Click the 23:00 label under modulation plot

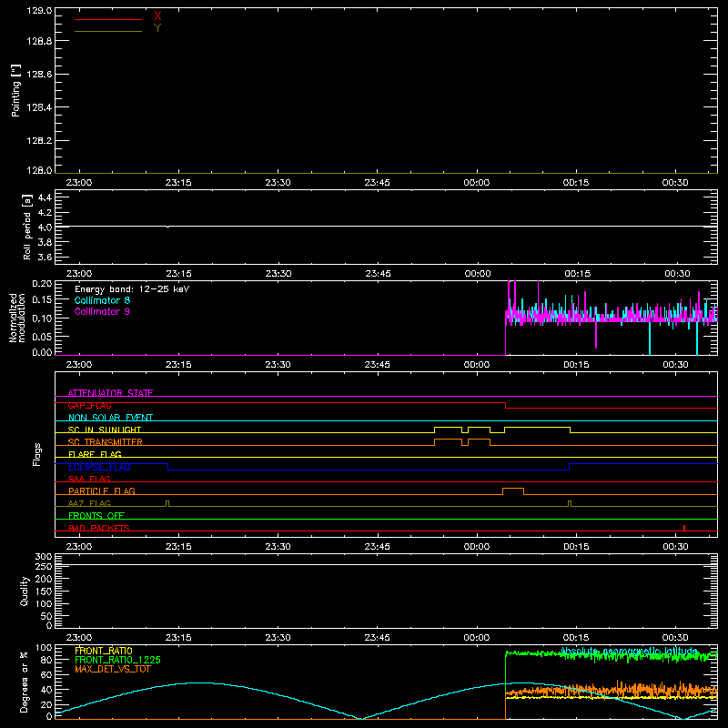[x=79, y=365]
